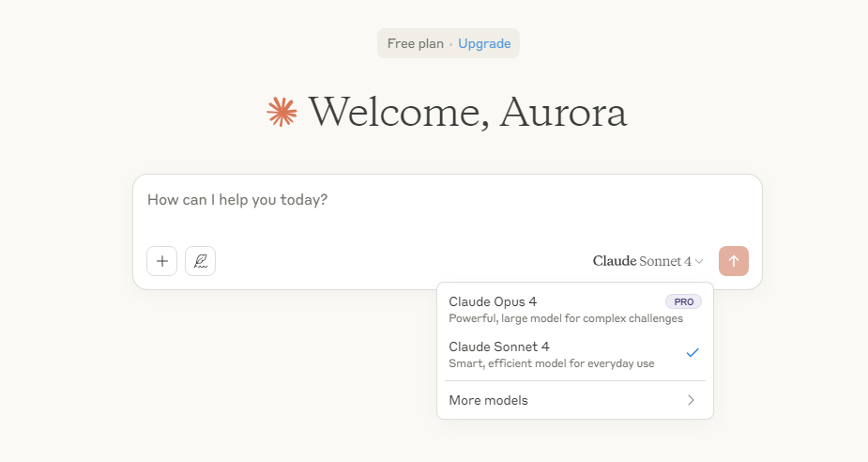Screen dimensions: 868x462
Task: Click the Claude Opus 4 title text
Action: click(x=493, y=302)
